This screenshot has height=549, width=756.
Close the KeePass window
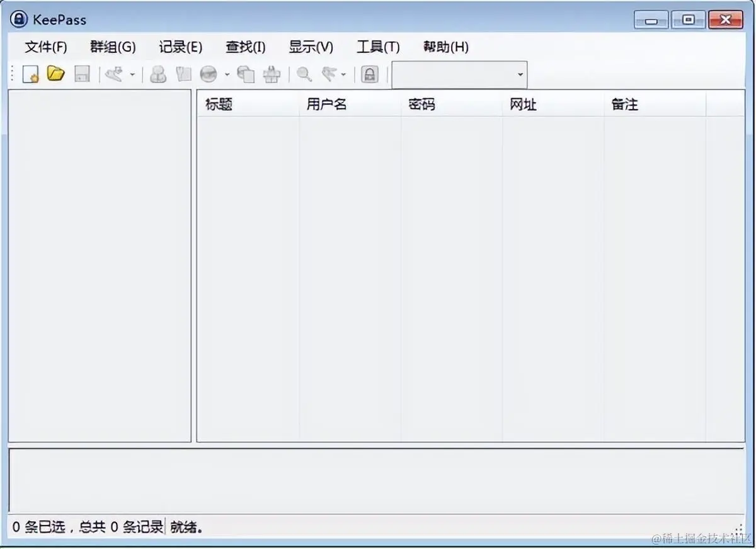(x=726, y=20)
